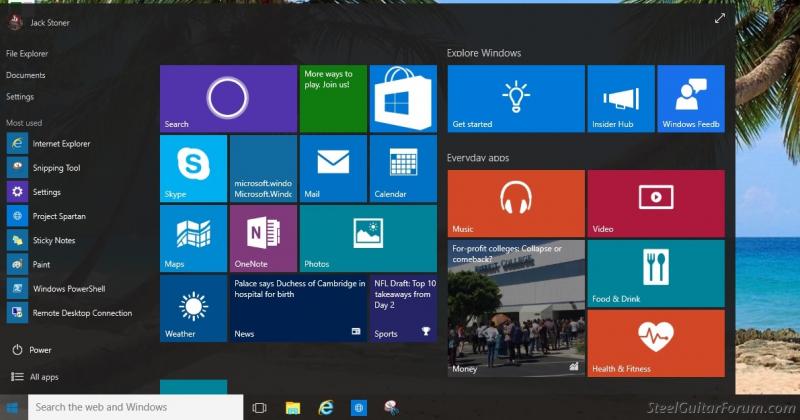800x420 pixels.
Task: Open the Photos tile
Action: click(368, 238)
